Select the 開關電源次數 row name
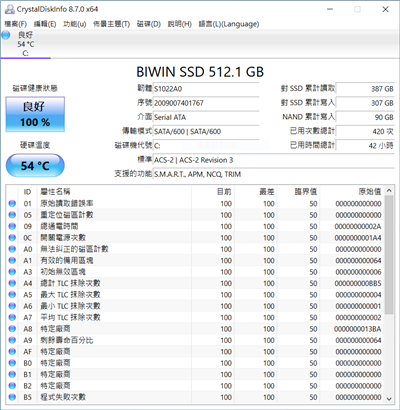Viewport: 400px width, 410px height. click(x=63, y=238)
